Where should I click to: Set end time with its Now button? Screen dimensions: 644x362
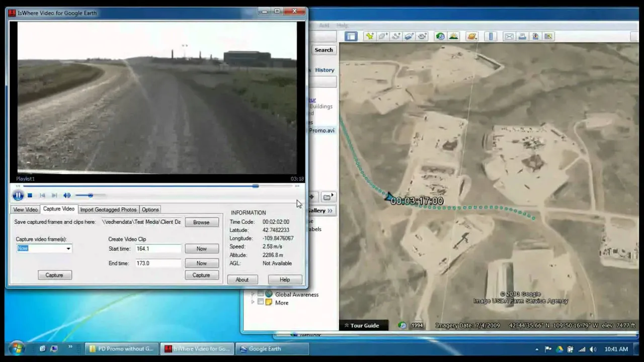point(201,263)
